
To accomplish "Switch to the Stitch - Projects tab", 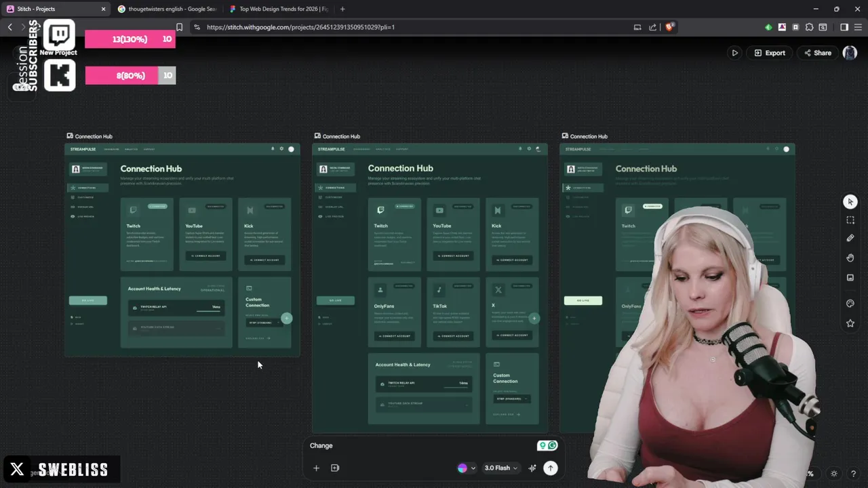I will tap(55, 9).
